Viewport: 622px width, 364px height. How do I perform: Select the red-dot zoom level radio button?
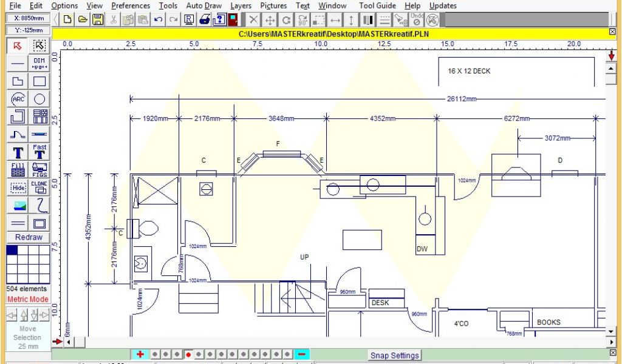click(x=188, y=354)
